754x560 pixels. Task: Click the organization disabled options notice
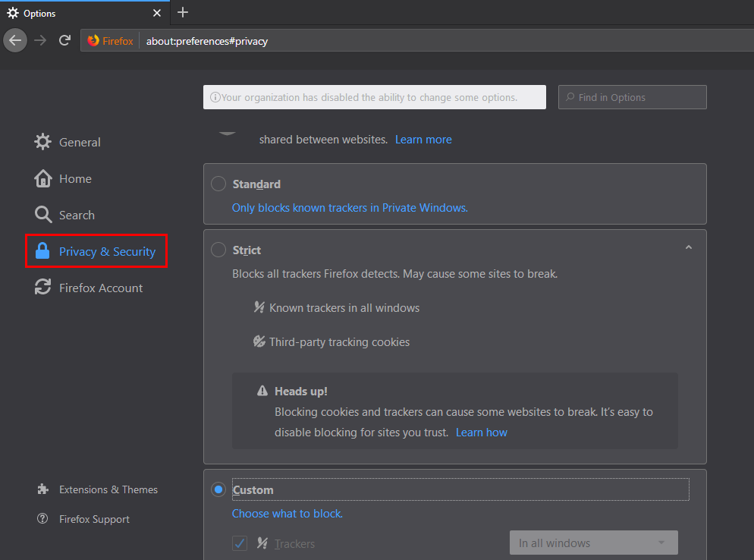(x=374, y=97)
